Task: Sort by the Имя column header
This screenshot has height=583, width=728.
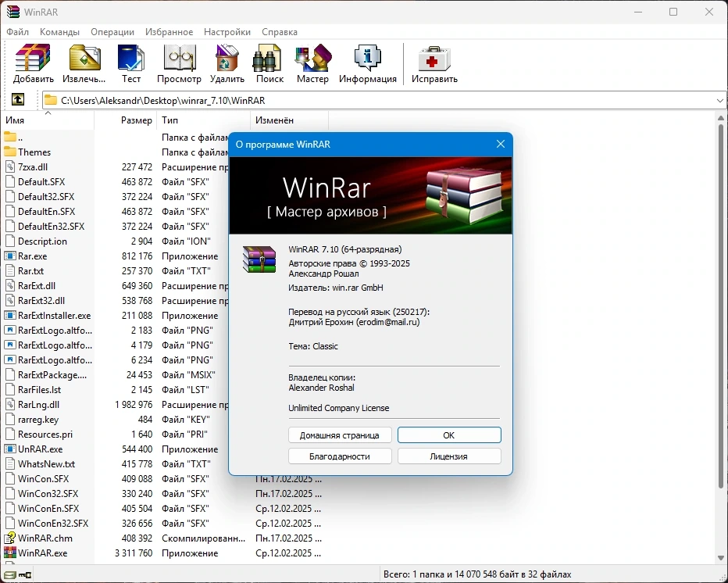Action: (x=48, y=120)
